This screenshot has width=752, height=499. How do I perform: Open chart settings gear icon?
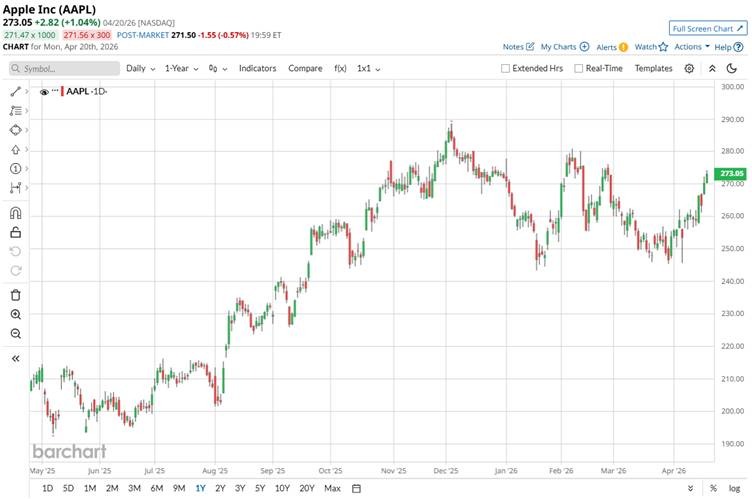[x=689, y=68]
